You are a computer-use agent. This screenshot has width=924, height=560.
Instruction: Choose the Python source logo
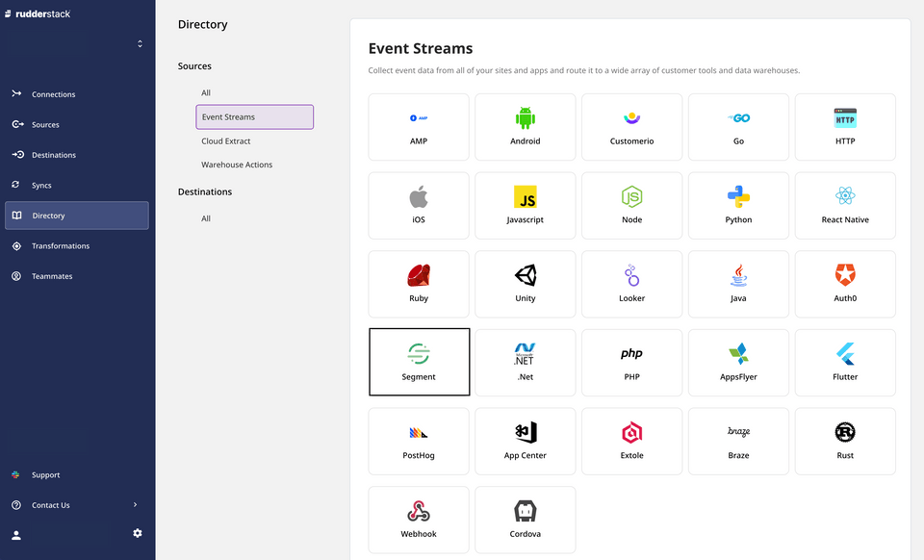[738, 197]
